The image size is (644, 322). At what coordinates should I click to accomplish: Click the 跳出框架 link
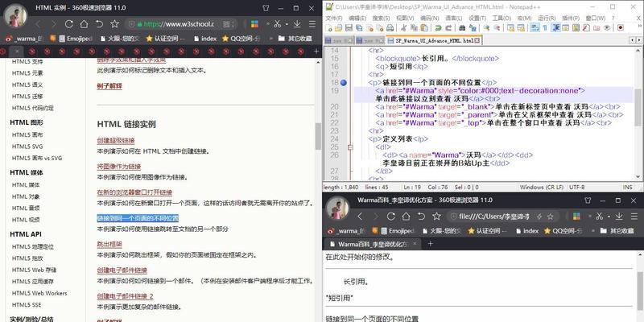109,245
